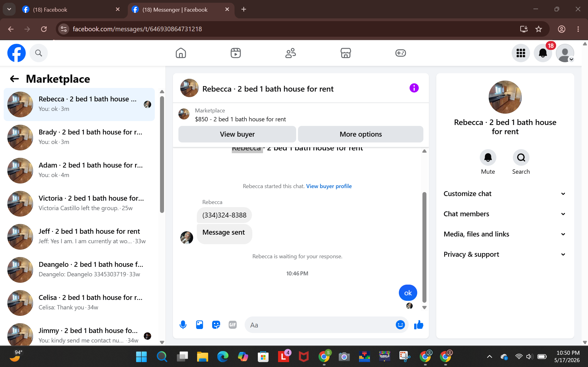Click the conversation list scrollbar
588x367 pixels.
point(162,154)
